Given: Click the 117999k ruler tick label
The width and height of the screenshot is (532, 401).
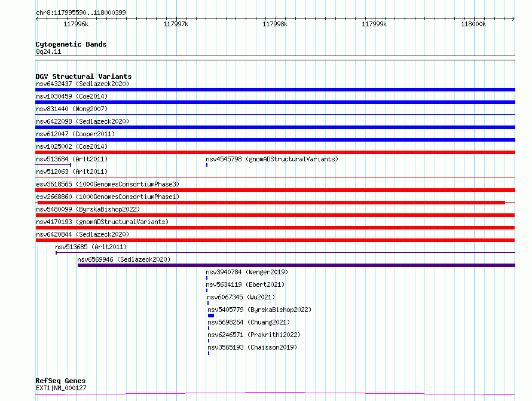Looking at the screenshot, I should pos(374,24).
